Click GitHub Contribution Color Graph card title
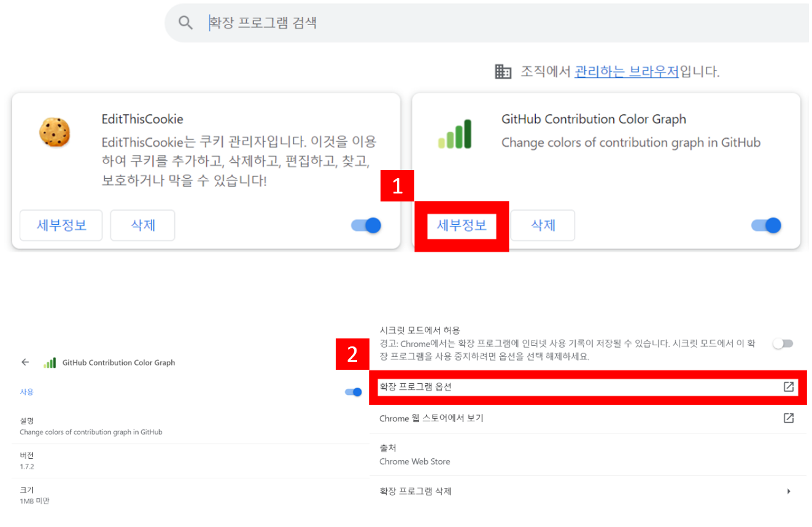The image size is (812, 527). click(x=594, y=119)
